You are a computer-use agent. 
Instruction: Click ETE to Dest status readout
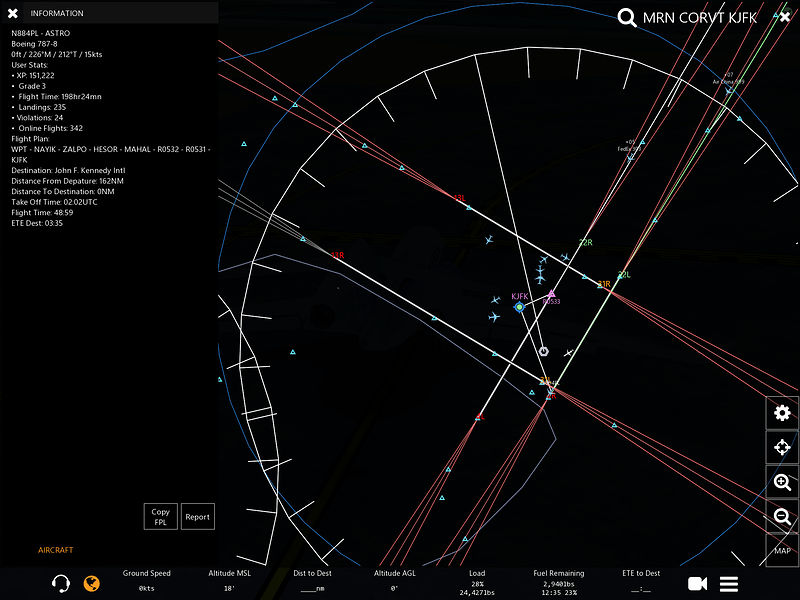click(641, 580)
